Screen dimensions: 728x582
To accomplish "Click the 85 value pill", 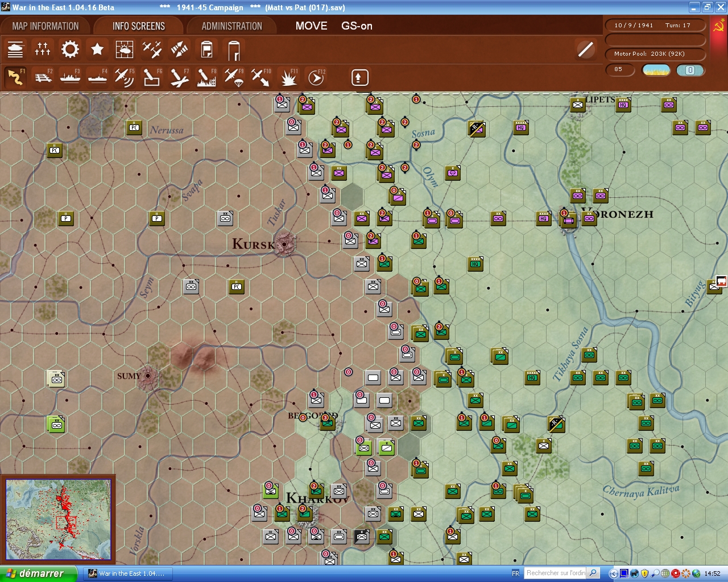I will click(621, 70).
